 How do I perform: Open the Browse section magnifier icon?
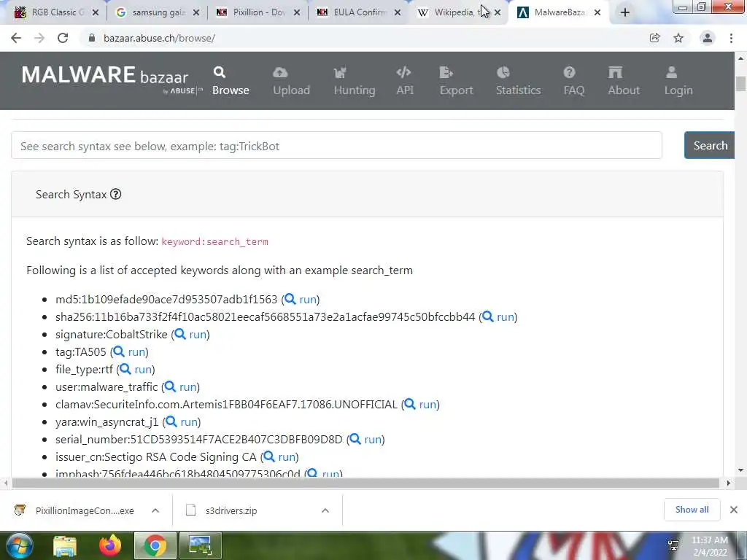[x=220, y=72]
